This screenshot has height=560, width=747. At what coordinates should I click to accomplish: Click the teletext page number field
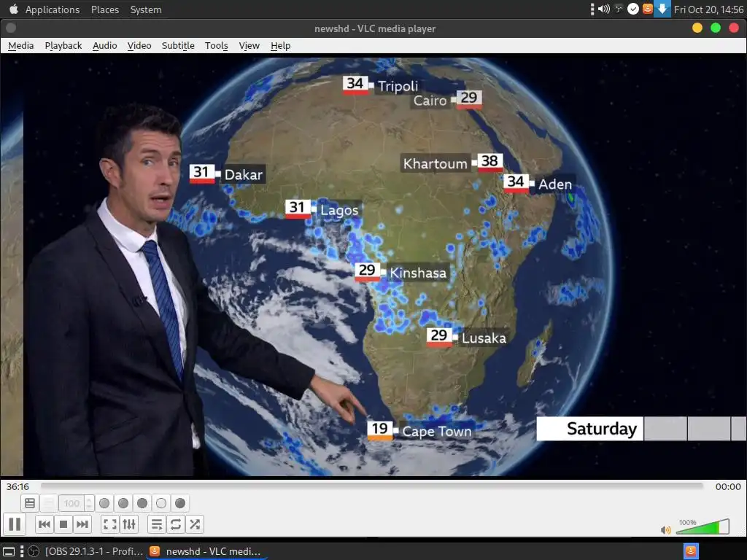71,503
